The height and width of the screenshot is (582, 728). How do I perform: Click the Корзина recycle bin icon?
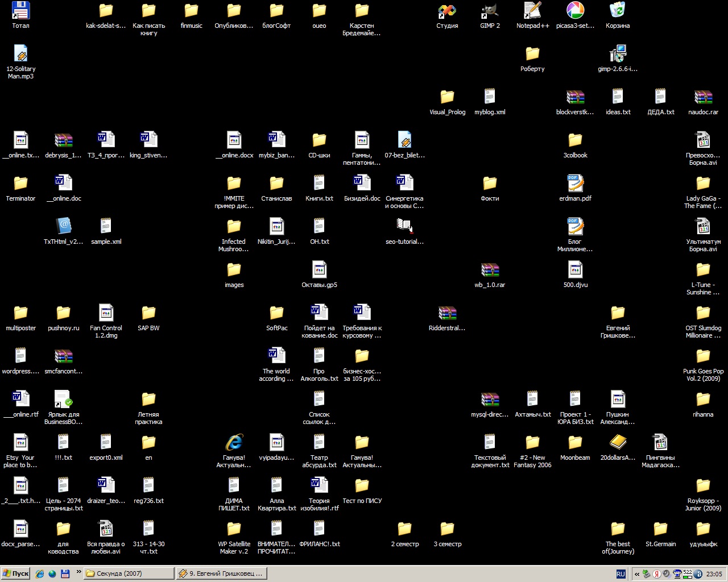(x=618, y=11)
